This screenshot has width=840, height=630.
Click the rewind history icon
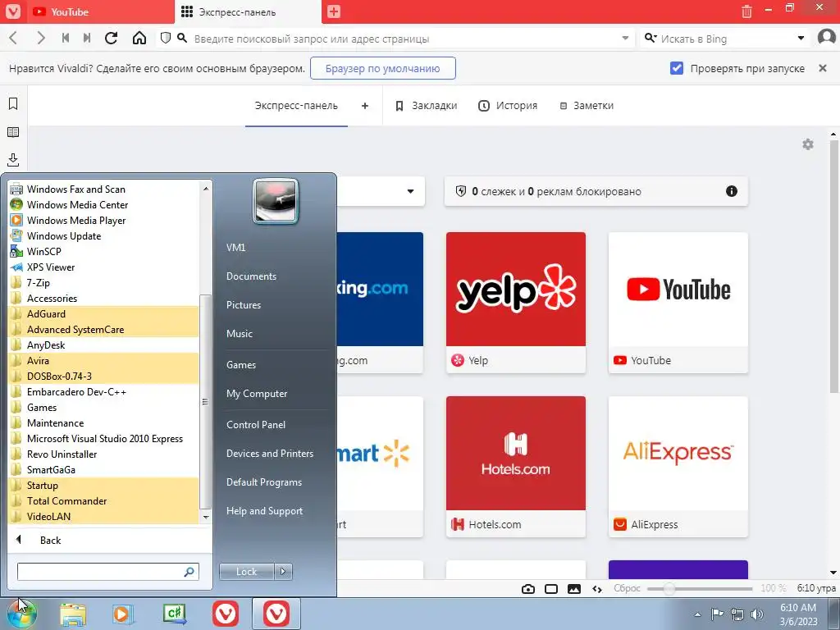66,38
